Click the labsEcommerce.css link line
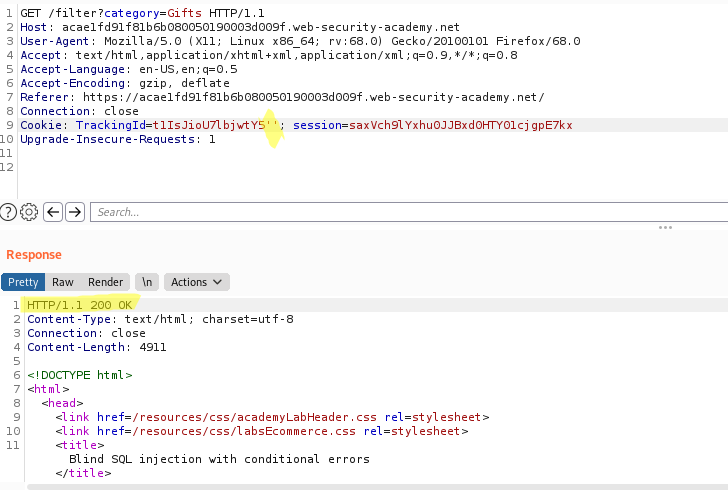728x490 pixels. pos(262,431)
